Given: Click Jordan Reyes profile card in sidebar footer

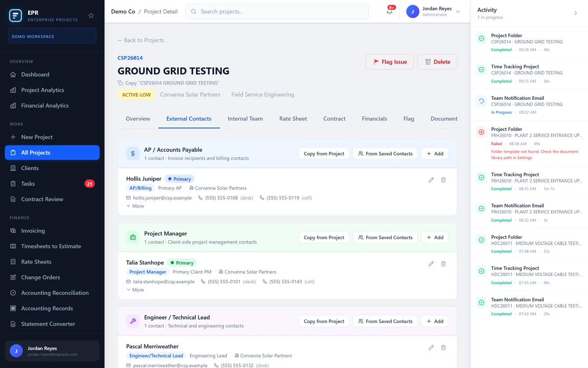Looking at the screenshot, I should pos(52,351).
